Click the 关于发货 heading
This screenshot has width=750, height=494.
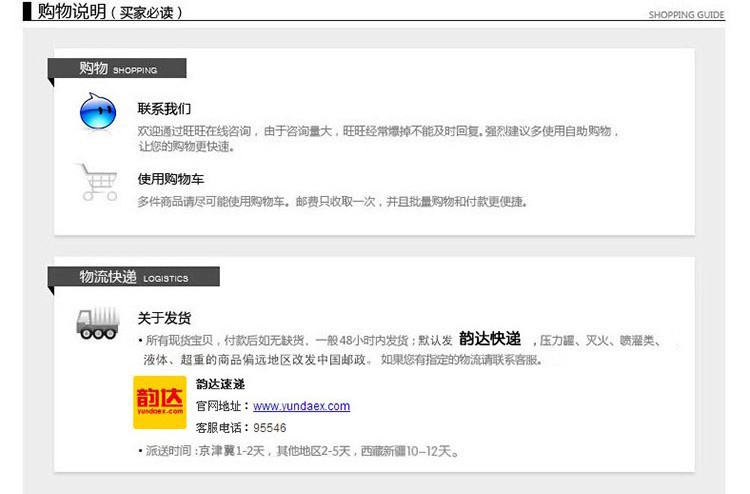[x=164, y=318]
